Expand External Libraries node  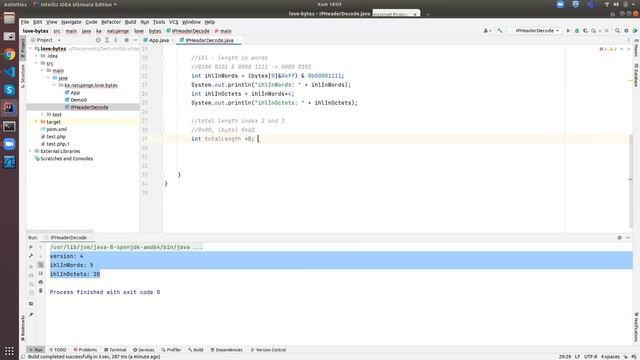pyautogui.click(x=31, y=151)
